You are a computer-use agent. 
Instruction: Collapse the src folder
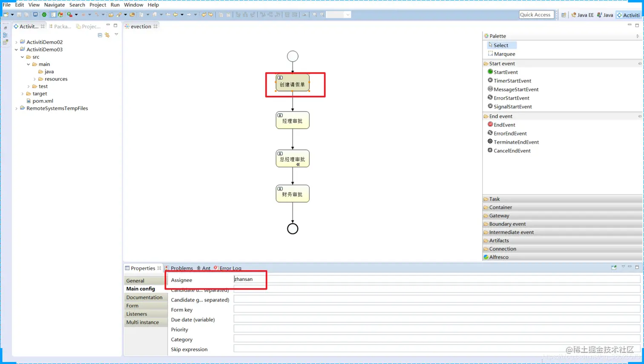(x=23, y=57)
